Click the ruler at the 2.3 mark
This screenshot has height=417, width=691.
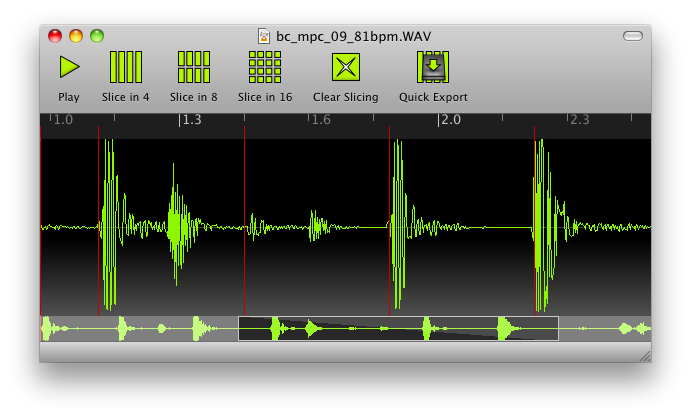pyautogui.click(x=578, y=120)
